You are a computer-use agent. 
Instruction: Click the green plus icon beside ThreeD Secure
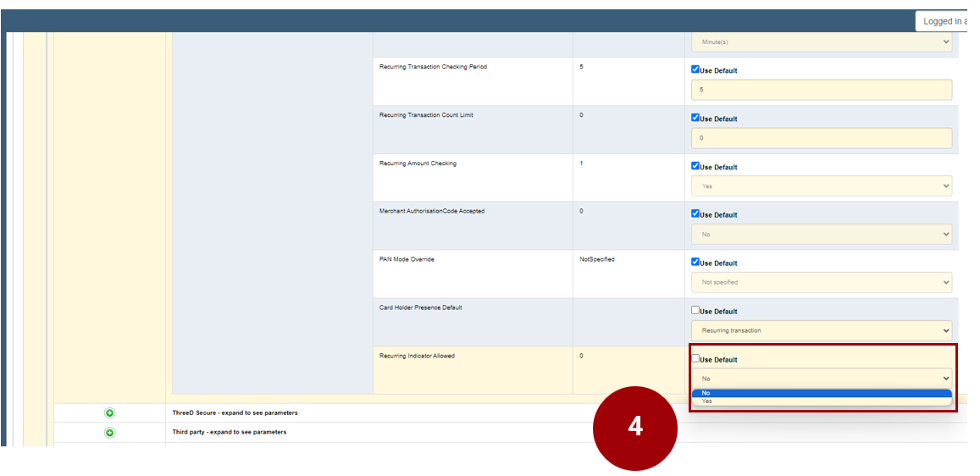[109, 413]
